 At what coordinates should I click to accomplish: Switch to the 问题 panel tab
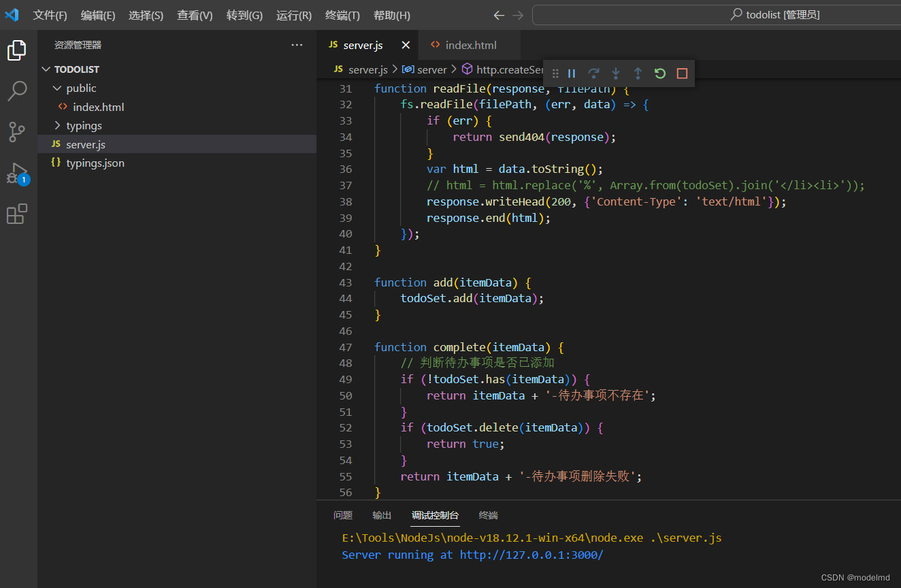point(343,515)
